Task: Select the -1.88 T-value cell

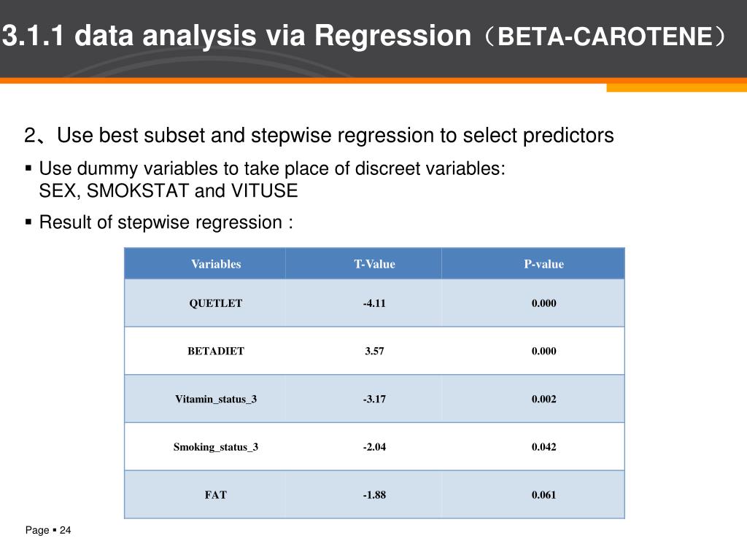Action: 374,494
